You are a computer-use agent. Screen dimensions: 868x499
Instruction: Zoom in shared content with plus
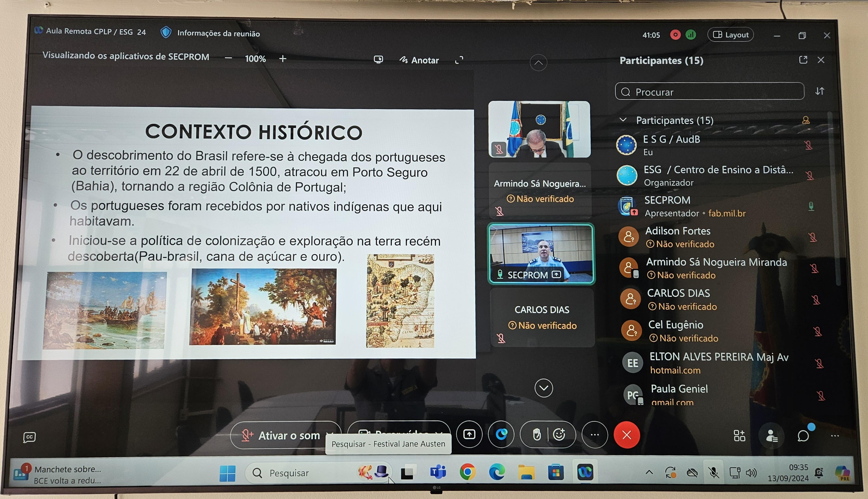pos(282,59)
